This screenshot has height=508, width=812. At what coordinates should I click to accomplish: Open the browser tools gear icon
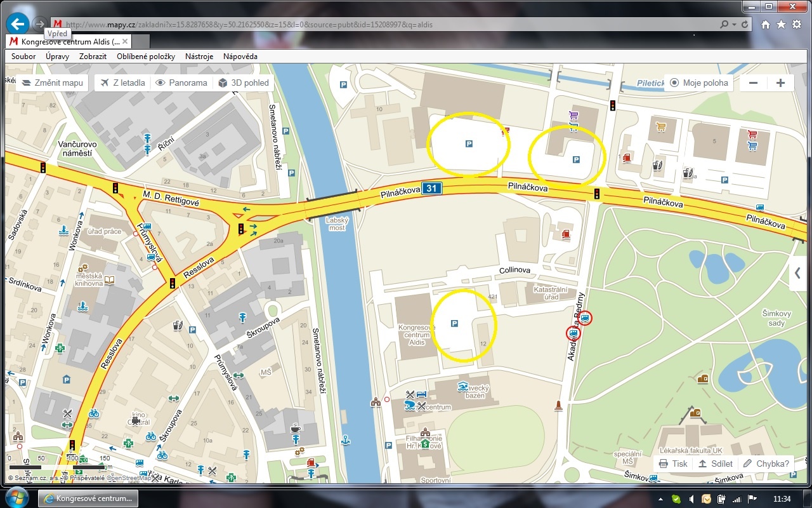pos(797,25)
